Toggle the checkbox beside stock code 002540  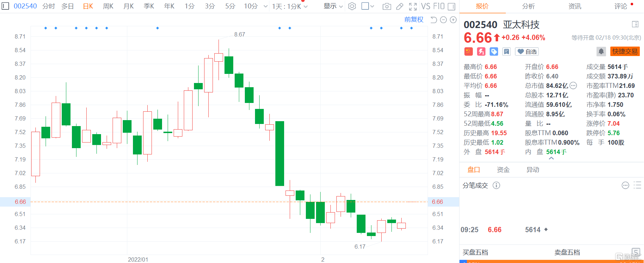[6, 6]
